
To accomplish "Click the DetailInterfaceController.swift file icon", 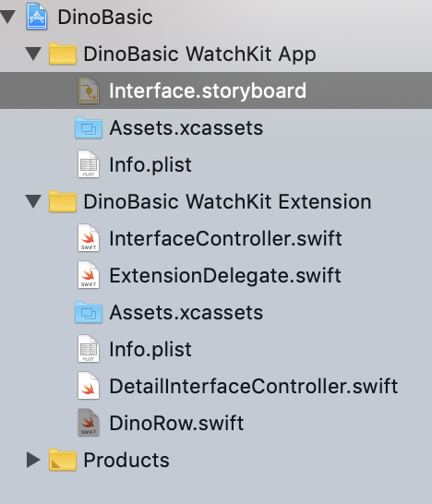I will pos(89,386).
